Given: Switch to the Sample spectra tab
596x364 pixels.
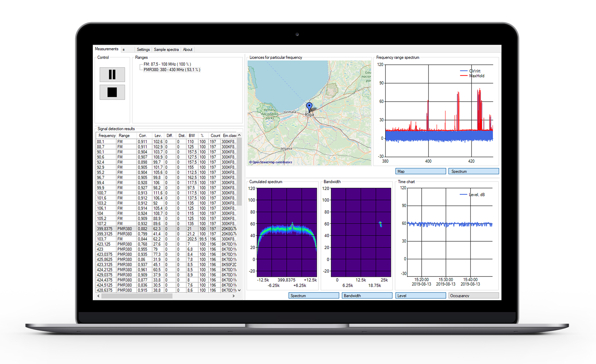Looking at the screenshot, I should [166, 50].
